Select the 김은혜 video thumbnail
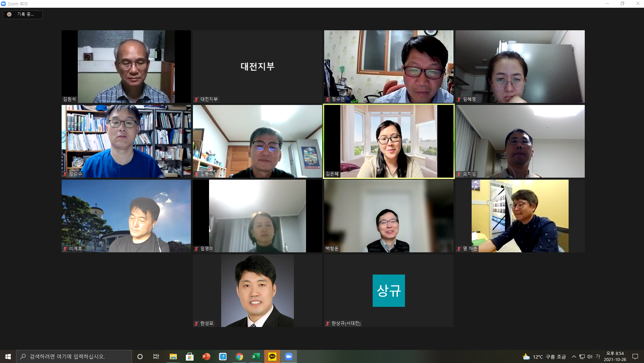Screen dimensions: 644x363 388,141
